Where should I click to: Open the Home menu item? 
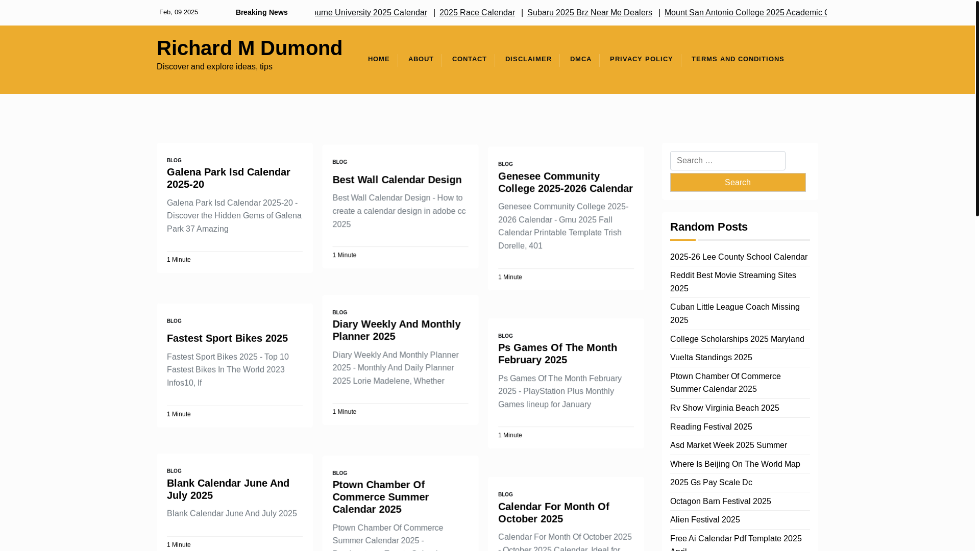point(379,59)
